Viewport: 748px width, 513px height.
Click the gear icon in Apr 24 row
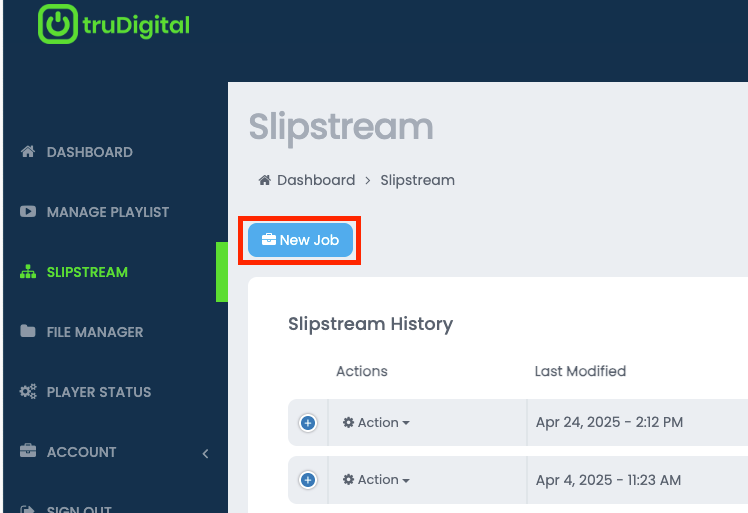pos(349,422)
